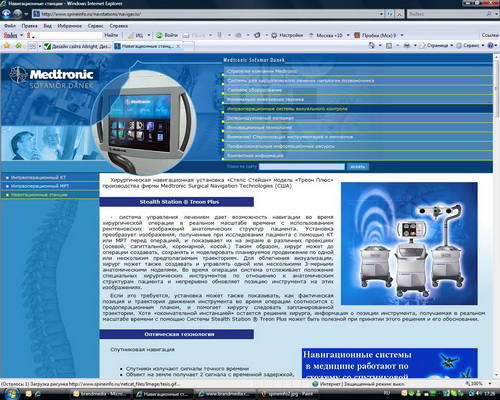
Task: Switch to the spineinfo2.jpg - Paint window
Action: (x=287, y=394)
